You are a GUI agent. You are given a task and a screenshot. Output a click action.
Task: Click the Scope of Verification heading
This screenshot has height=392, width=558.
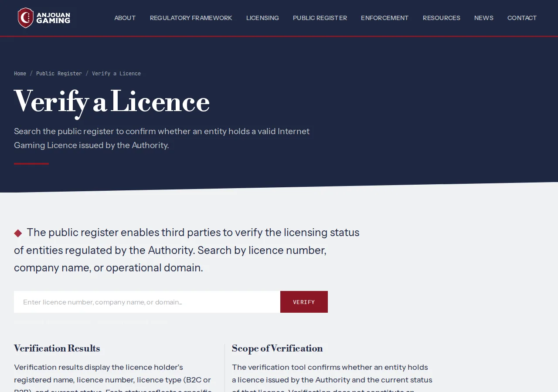tap(277, 348)
